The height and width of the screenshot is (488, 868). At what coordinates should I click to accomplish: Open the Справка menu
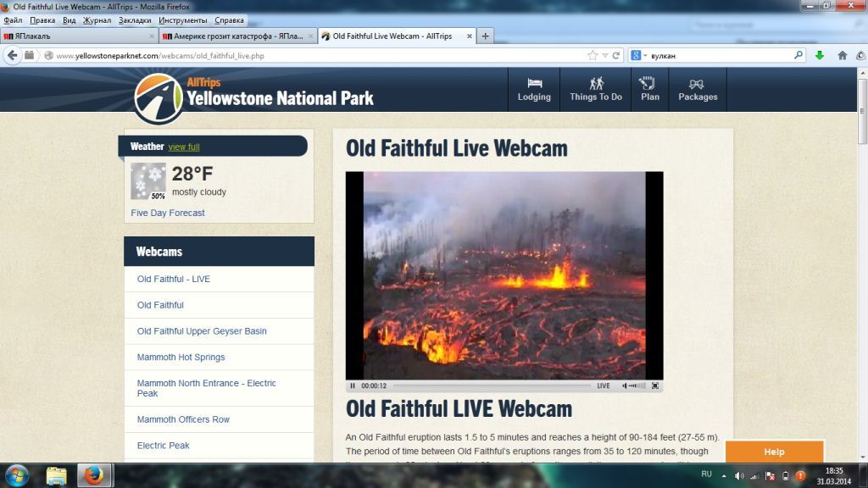coord(229,20)
